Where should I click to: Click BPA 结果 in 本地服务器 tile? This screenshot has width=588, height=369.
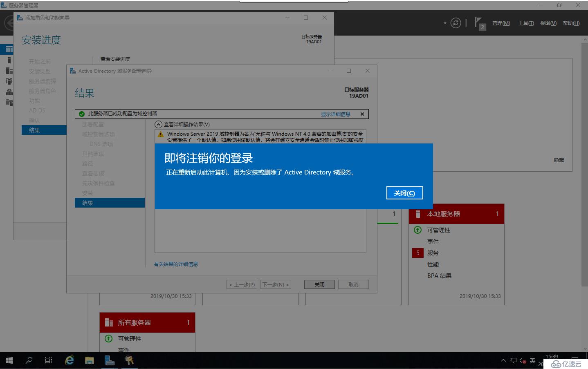click(x=439, y=276)
